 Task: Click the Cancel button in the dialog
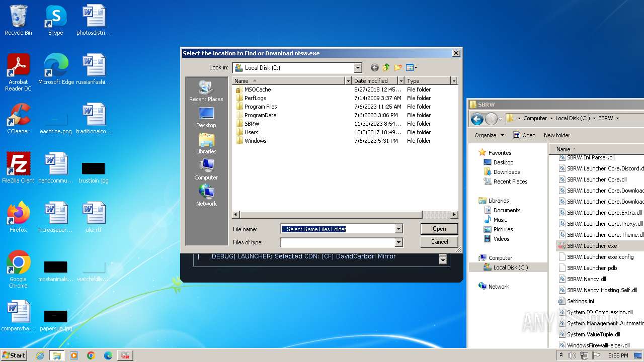pyautogui.click(x=439, y=242)
